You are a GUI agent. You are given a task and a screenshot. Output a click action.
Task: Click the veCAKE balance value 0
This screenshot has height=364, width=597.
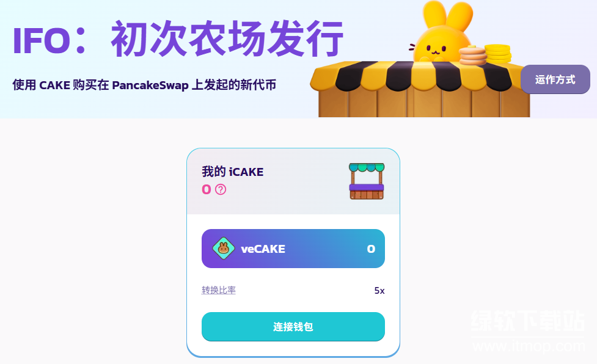(x=371, y=249)
